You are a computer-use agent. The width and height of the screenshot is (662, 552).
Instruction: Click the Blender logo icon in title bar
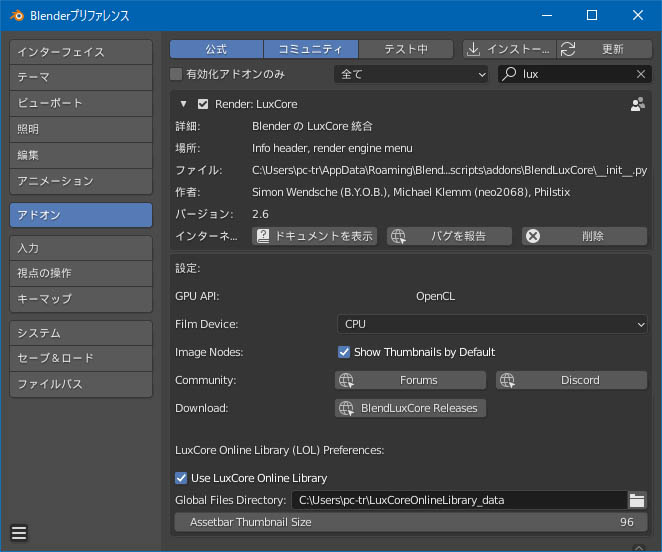click(x=17, y=16)
